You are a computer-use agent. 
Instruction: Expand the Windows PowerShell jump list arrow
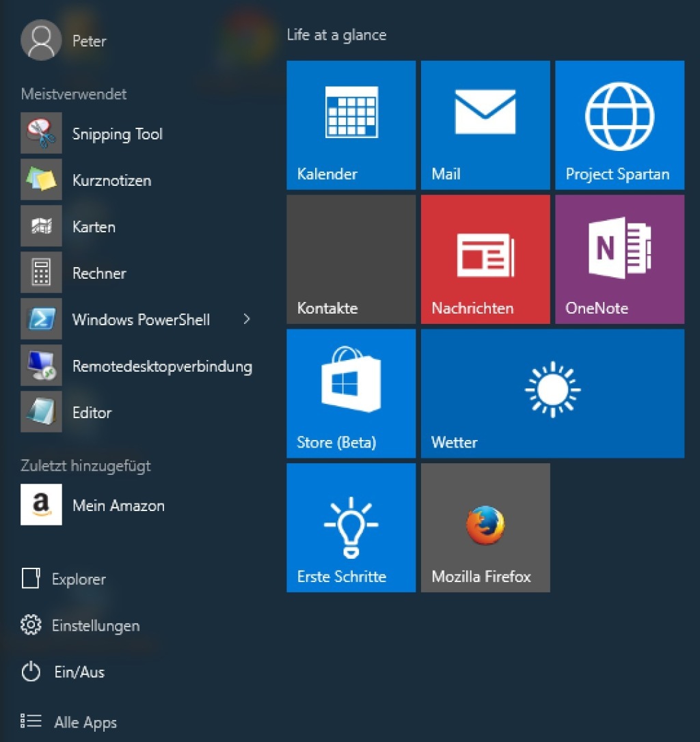click(247, 319)
